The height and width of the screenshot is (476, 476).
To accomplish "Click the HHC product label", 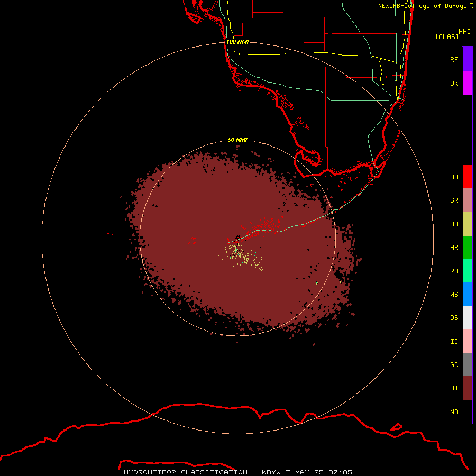I will point(464,32).
